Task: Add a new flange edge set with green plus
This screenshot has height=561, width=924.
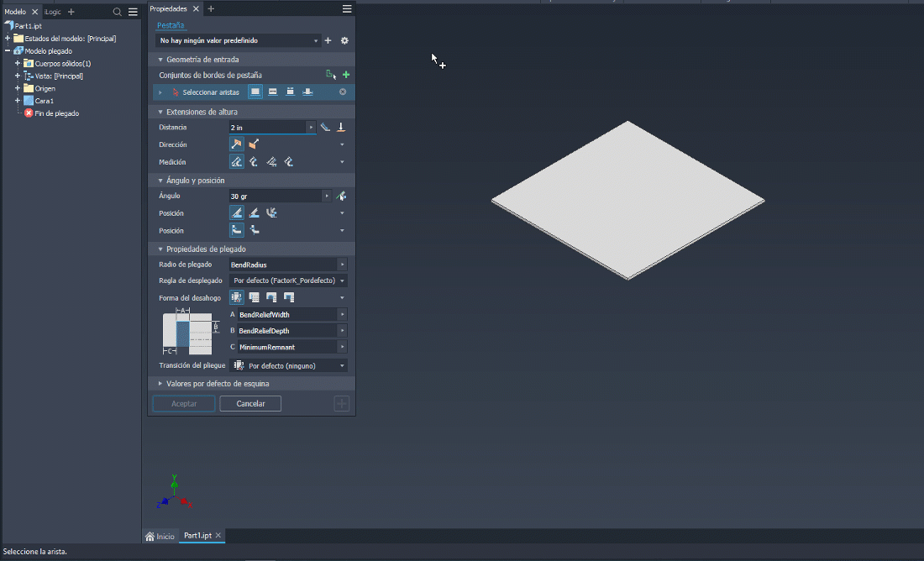Action: pyautogui.click(x=346, y=75)
